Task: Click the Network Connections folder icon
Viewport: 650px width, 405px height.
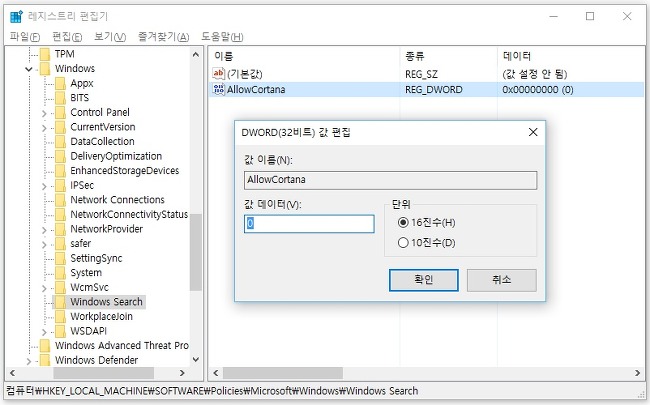Action: tap(61, 200)
